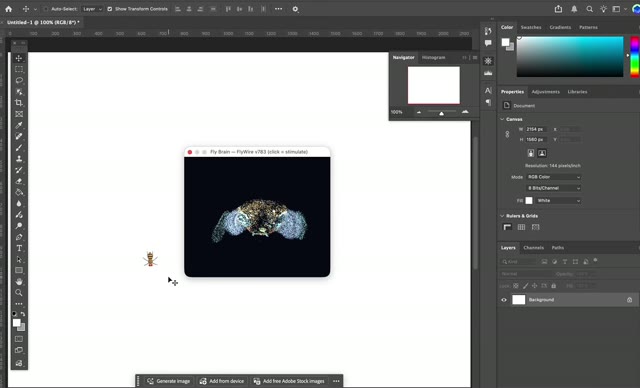Screen dimensions: 640x388
Task: Click the Navigator zoom slider handle
Action: click(x=441, y=113)
